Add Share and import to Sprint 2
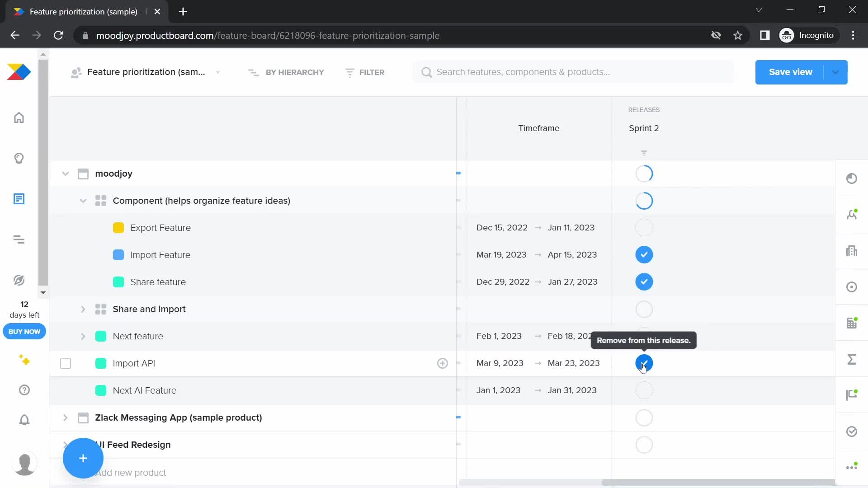The image size is (868, 488). 644,309
